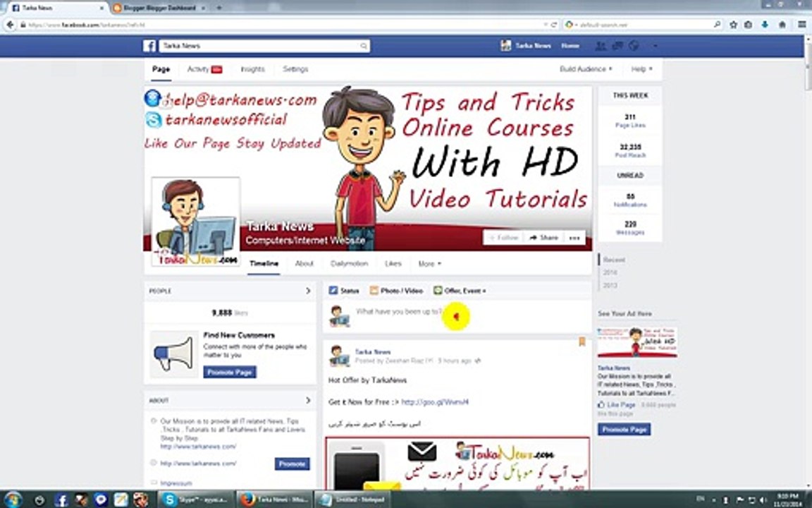812x508 pixels.
Task: Click the Facebook search field
Action: (264, 46)
